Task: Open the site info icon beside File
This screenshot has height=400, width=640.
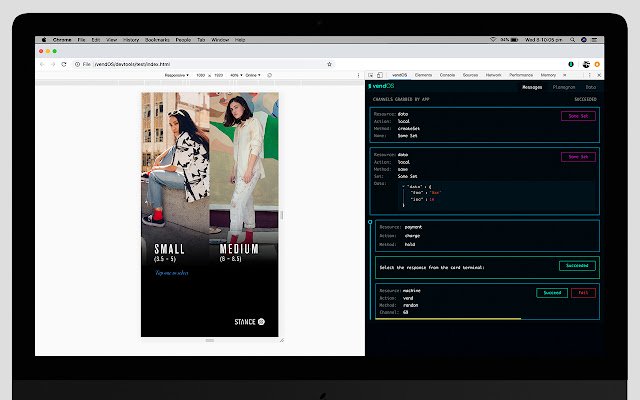Action: click(x=77, y=64)
